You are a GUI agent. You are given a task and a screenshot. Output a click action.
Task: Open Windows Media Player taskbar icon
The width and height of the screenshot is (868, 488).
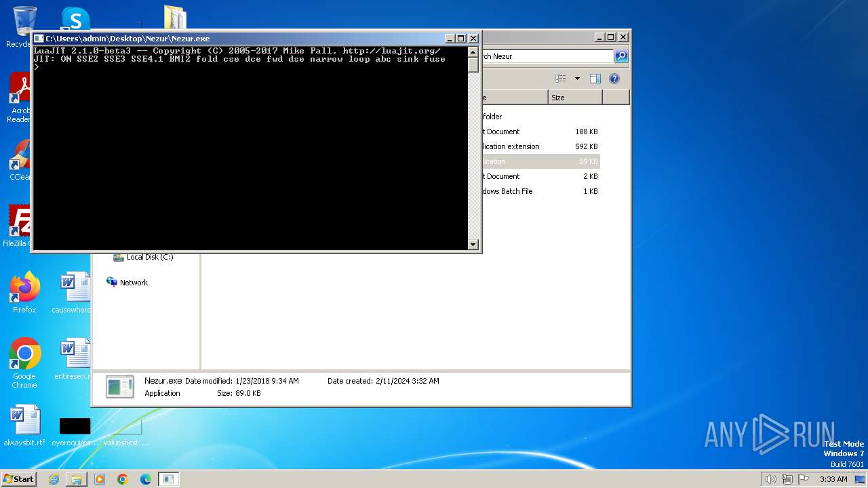click(x=100, y=479)
